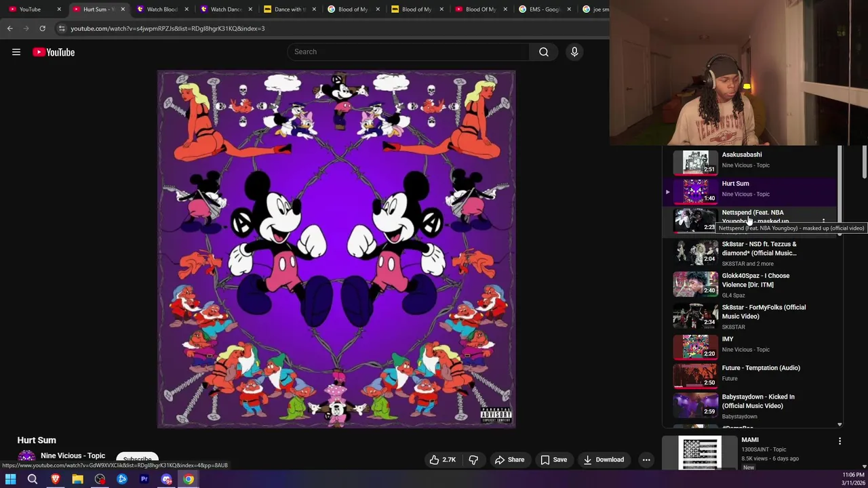Open more actions ellipsis beside Download
Viewport: 868px width, 488px height.
(646, 460)
